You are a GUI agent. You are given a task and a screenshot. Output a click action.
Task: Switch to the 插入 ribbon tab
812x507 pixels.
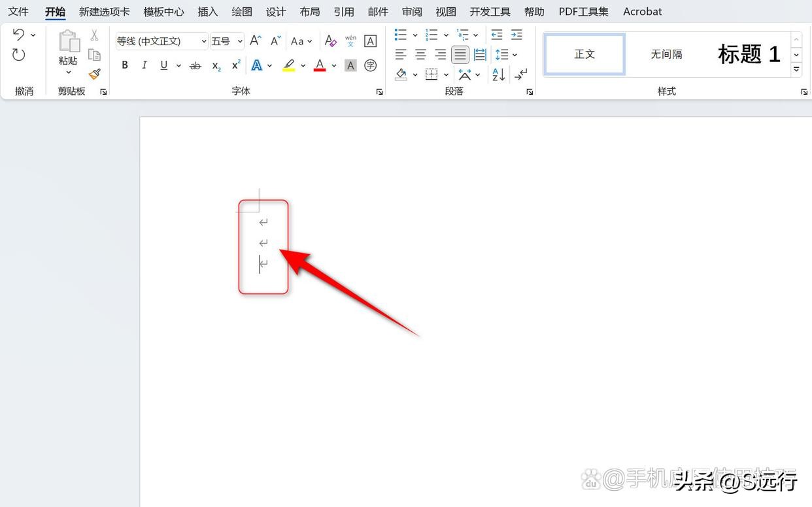point(208,12)
